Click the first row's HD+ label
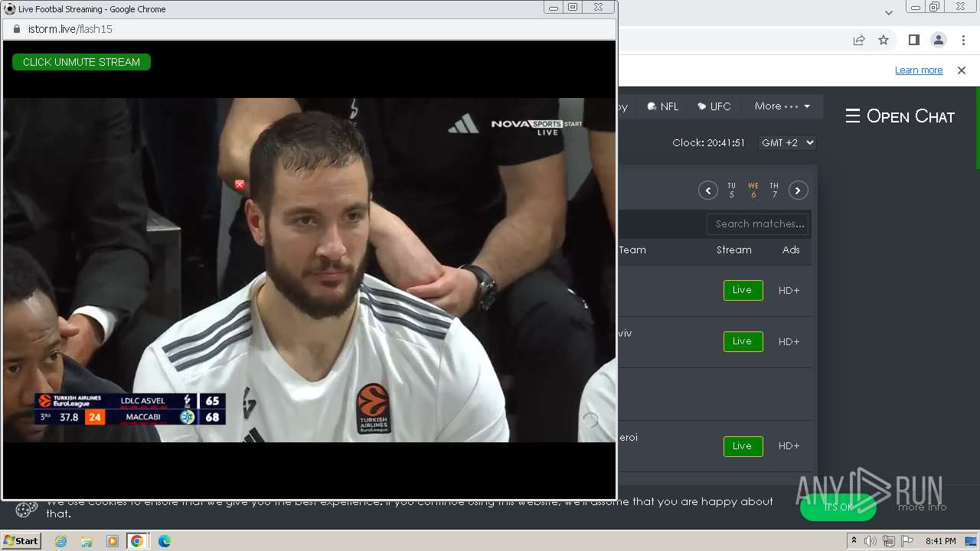The height and width of the screenshot is (551, 980). click(789, 291)
